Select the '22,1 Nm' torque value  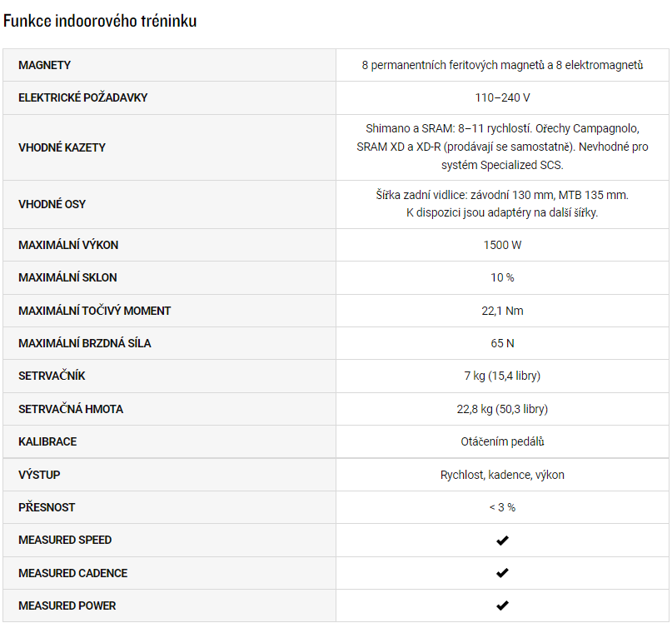point(502,311)
